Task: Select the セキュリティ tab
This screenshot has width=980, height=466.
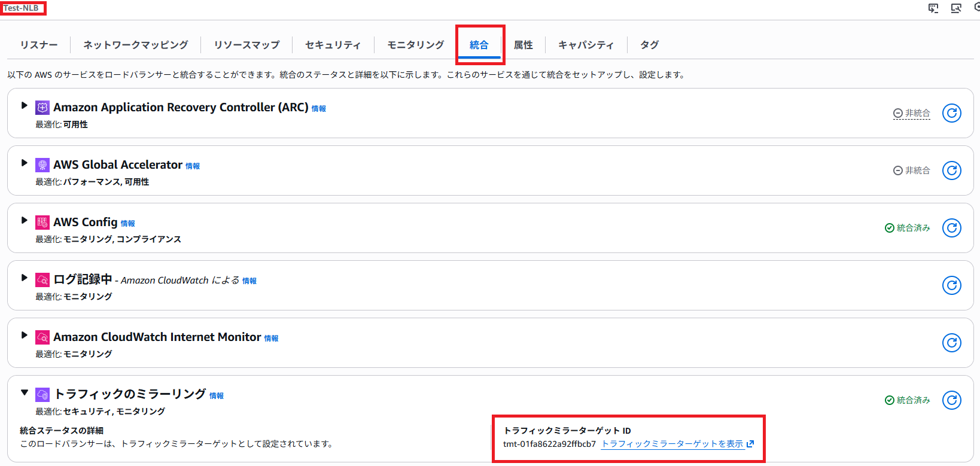Action: click(x=333, y=45)
